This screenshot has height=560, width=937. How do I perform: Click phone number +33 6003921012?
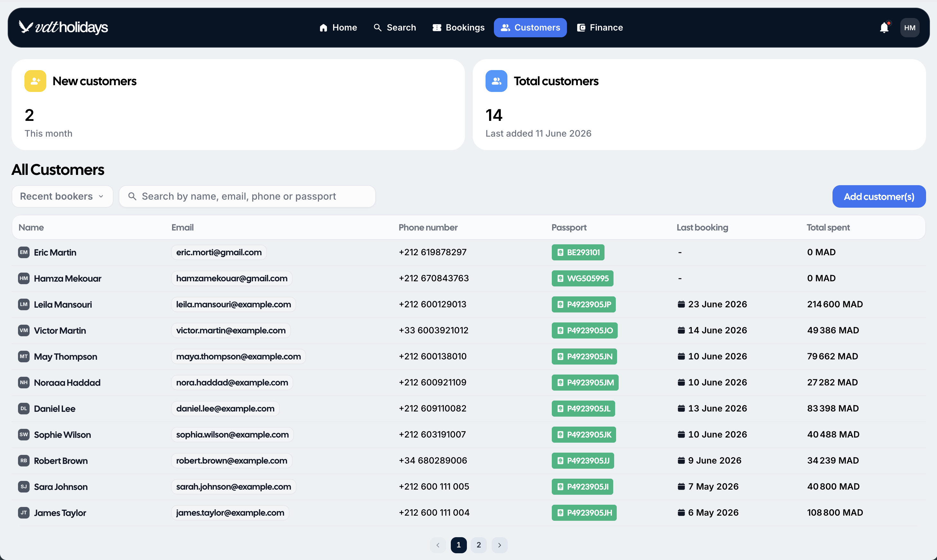(x=433, y=330)
